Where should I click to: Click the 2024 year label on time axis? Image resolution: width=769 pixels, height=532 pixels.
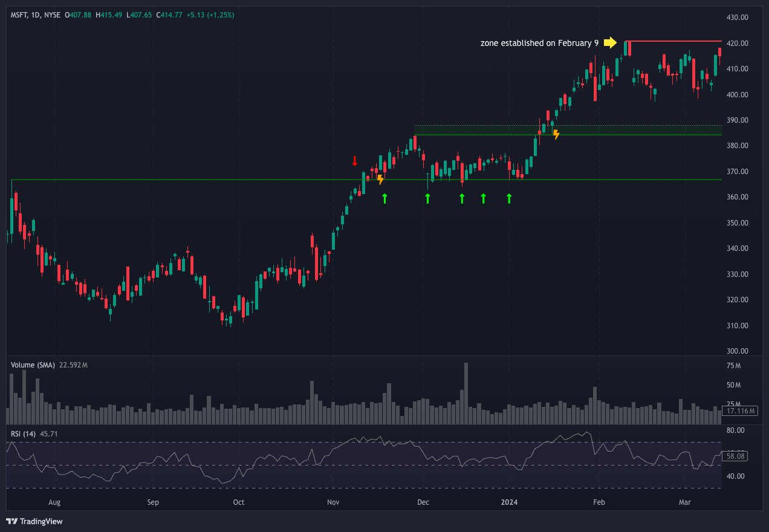(510, 502)
